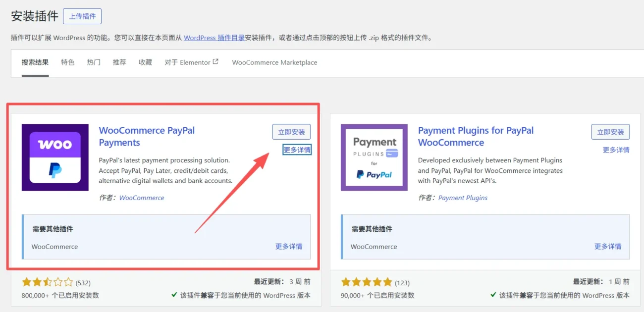The width and height of the screenshot is (644, 312).
Task: Switch to the WooCommerce Marketplace tab
Action: click(x=274, y=62)
